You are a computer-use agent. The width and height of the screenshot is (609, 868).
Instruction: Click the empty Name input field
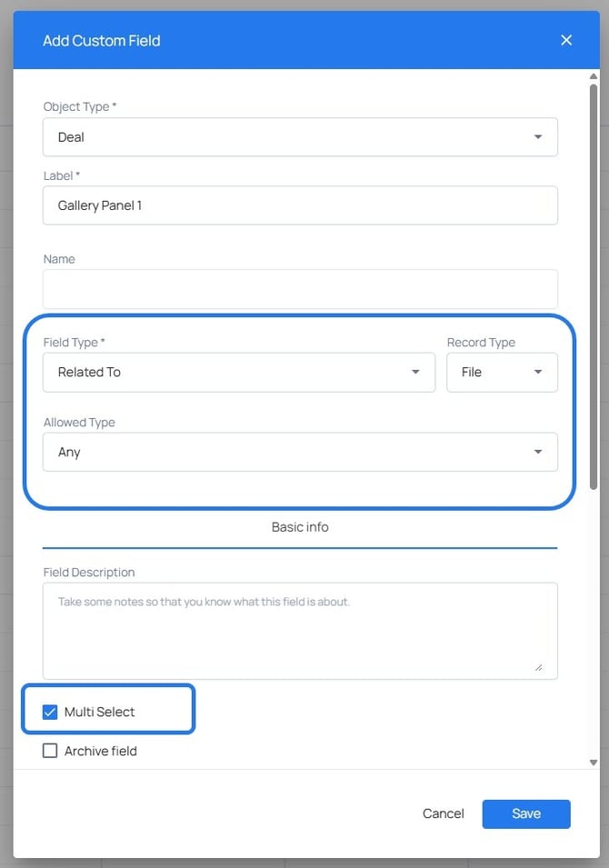click(x=300, y=289)
